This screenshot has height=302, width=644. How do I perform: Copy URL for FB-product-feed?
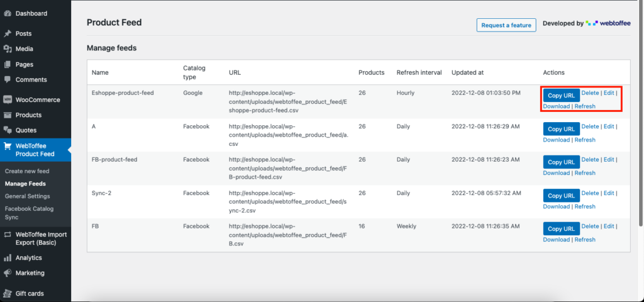[561, 162]
